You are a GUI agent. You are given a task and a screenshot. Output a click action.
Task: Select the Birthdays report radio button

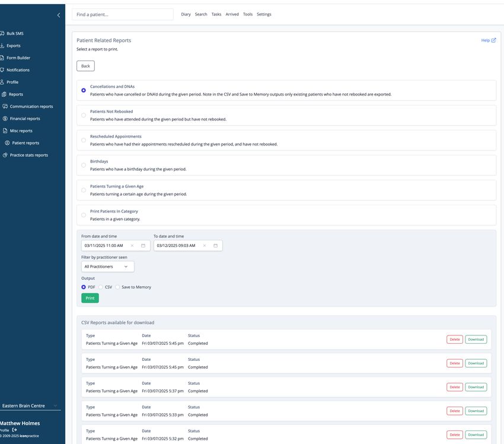(x=84, y=165)
